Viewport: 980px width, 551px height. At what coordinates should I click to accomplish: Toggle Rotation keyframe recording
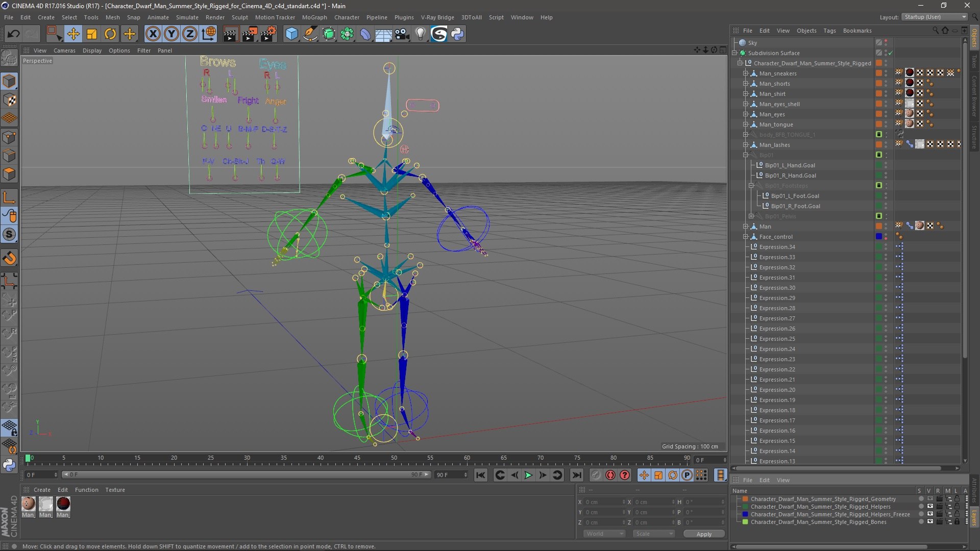pyautogui.click(x=673, y=475)
